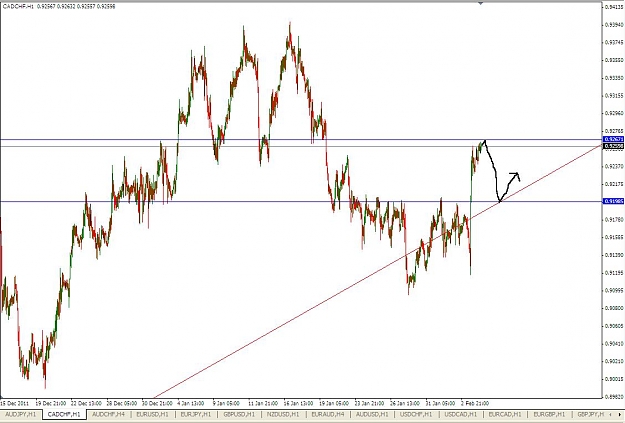Image resolution: width=625 pixels, height=423 pixels.
Task: Click the 26 Jan 13:00 date on the time axis
Action: point(405,403)
